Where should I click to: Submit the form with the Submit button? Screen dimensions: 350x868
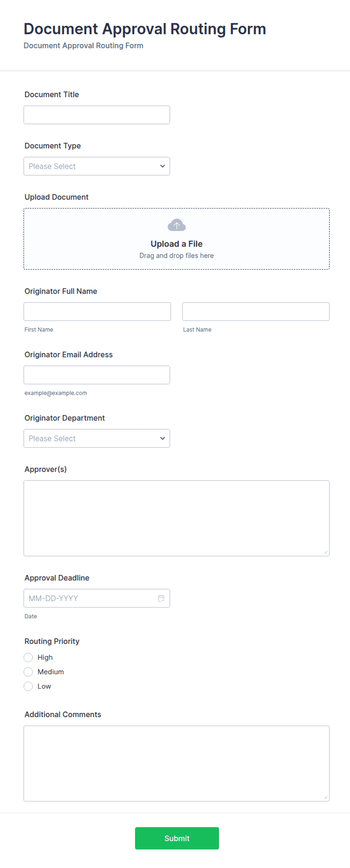tap(177, 838)
